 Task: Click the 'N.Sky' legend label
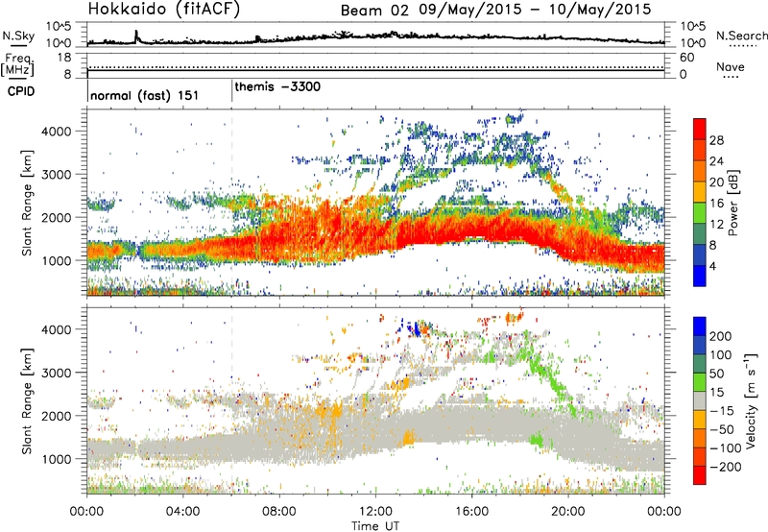tap(18, 36)
